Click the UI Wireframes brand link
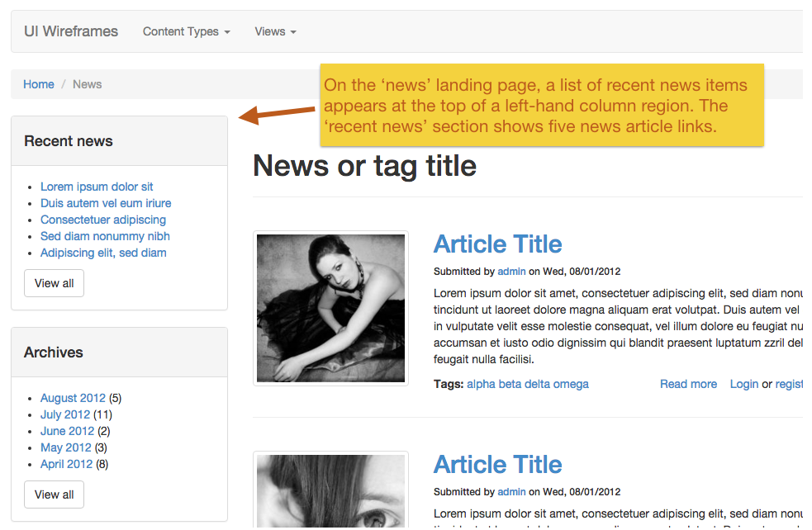This screenshot has width=812, height=530. 71,31
